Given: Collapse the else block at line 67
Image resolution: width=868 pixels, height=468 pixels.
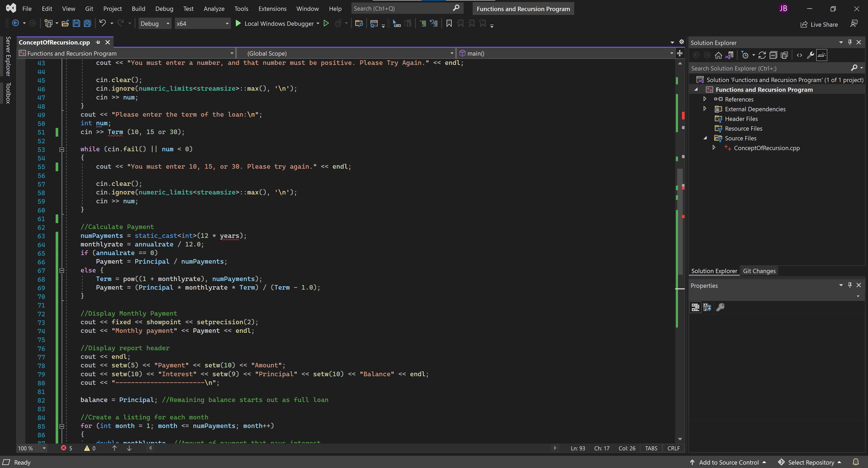Looking at the screenshot, I should click(x=62, y=270).
